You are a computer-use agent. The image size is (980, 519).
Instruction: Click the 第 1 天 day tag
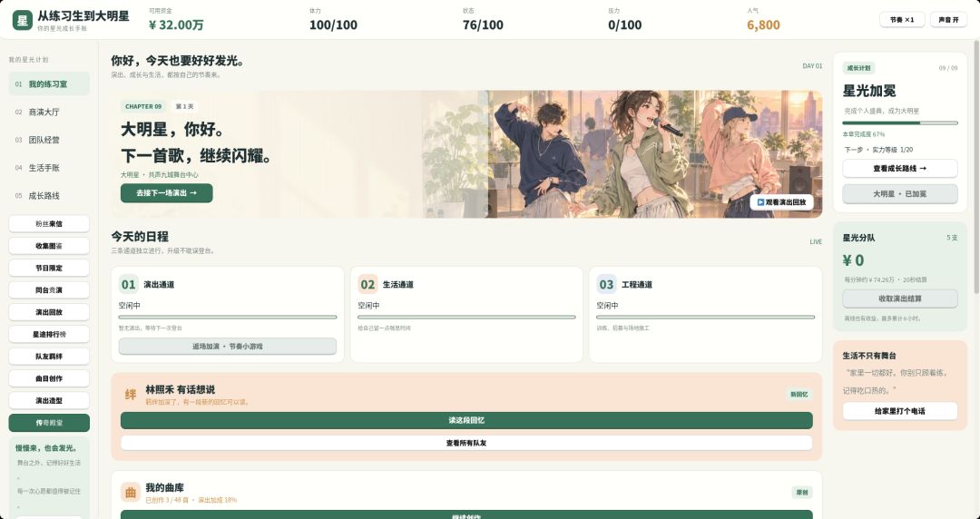point(184,106)
